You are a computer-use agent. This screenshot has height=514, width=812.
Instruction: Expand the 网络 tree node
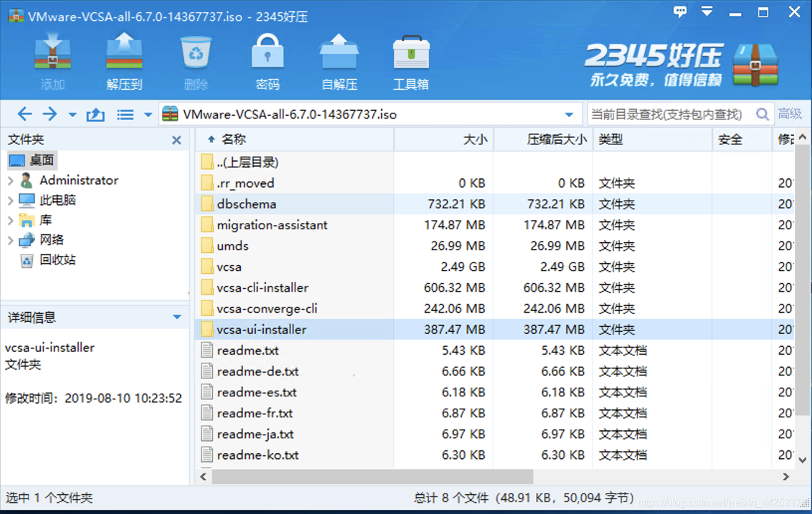[x=10, y=240]
